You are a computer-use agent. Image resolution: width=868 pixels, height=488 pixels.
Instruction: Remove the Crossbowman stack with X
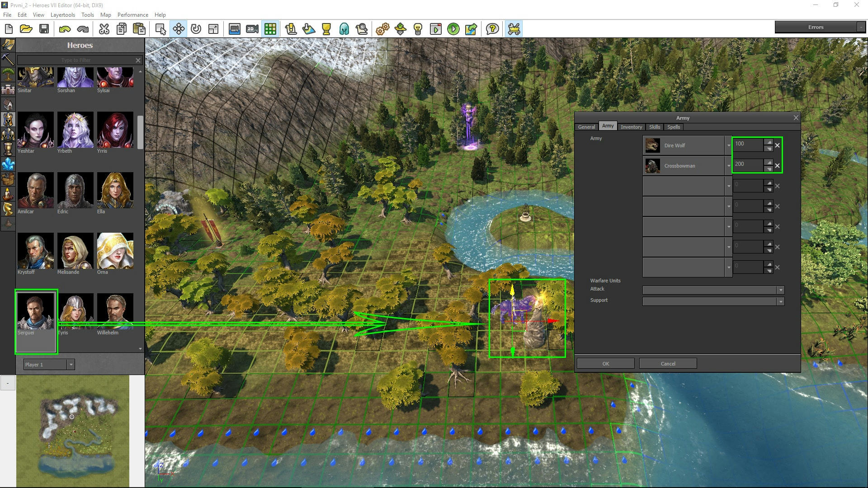click(x=777, y=166)
